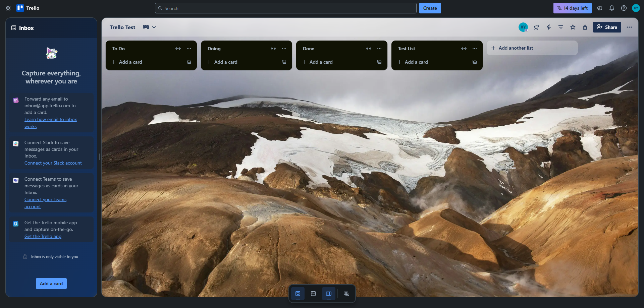Open the To Do list actions menu
The width and height of the screenshot is (644, 308).
pyautogui.click(x=189, y=49)
